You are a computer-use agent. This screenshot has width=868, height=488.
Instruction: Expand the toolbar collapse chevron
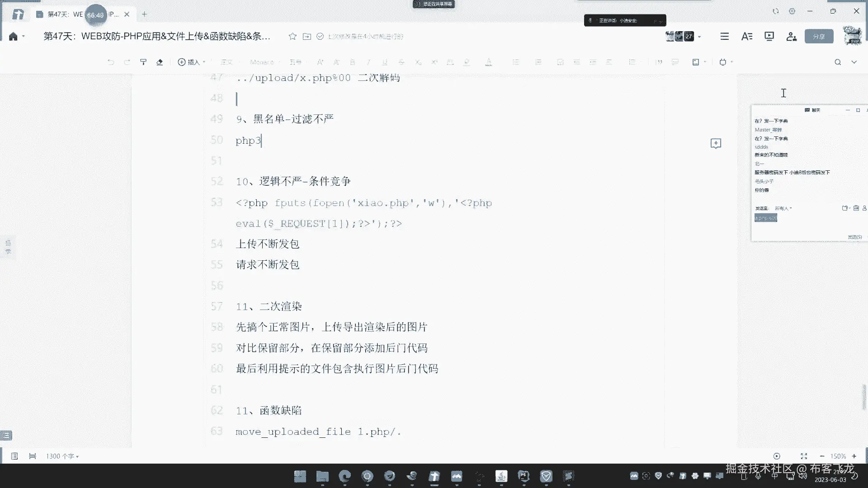tap(854, 62)
